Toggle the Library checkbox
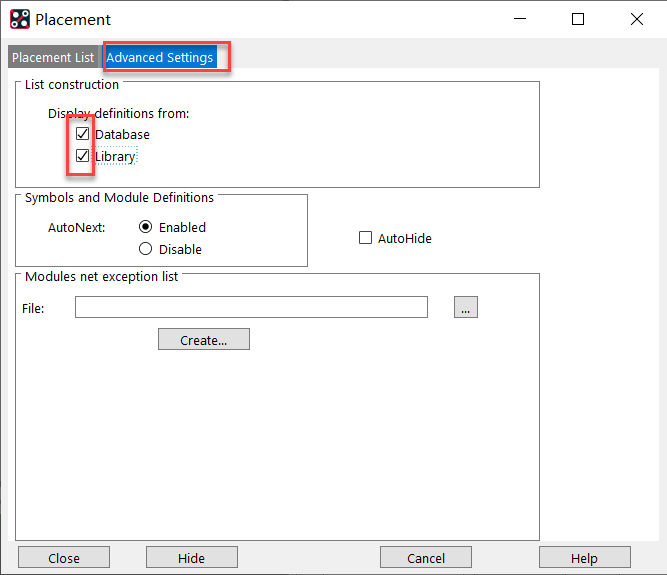667x575 pixels. 83,156
